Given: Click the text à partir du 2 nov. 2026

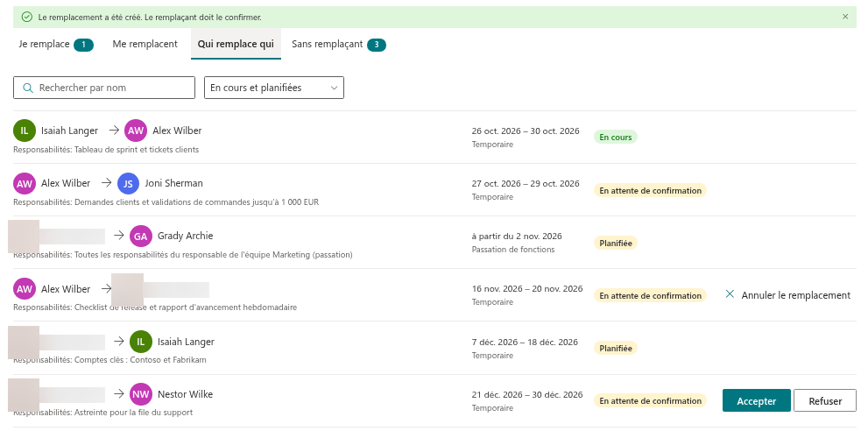Looking at the screenshot, I should (517, 236).
